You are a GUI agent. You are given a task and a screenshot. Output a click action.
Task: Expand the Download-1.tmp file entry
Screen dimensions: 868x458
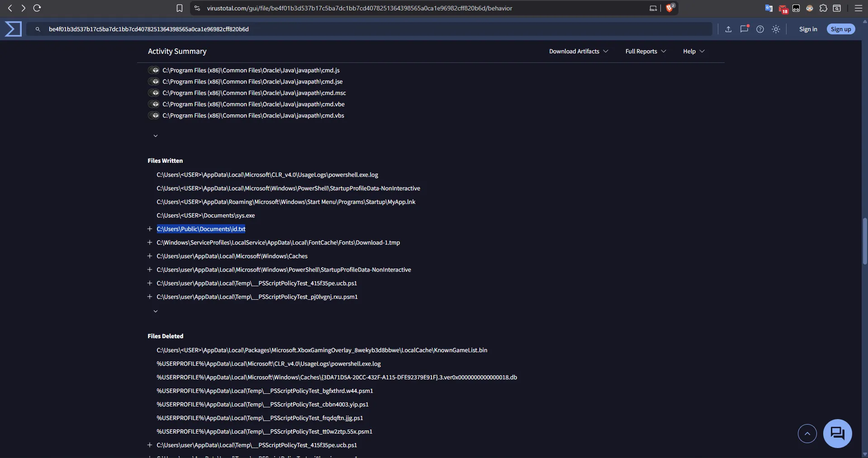coord(150,243)
